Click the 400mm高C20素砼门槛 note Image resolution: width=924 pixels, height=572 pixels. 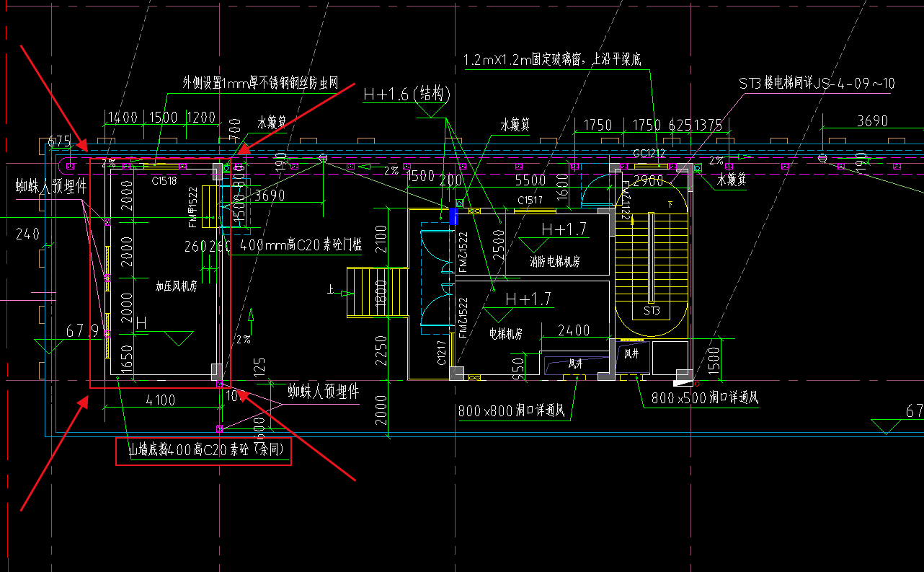[301, 245]
